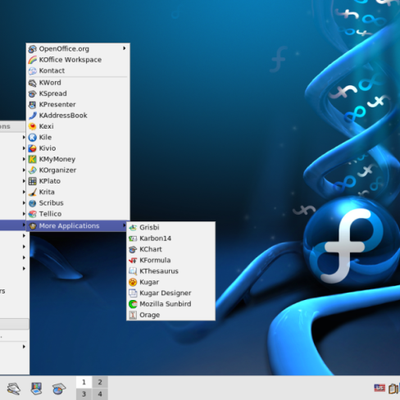Switch to workspace 3 in the pager
The image size is (400, 400).
tap(84, 394)
